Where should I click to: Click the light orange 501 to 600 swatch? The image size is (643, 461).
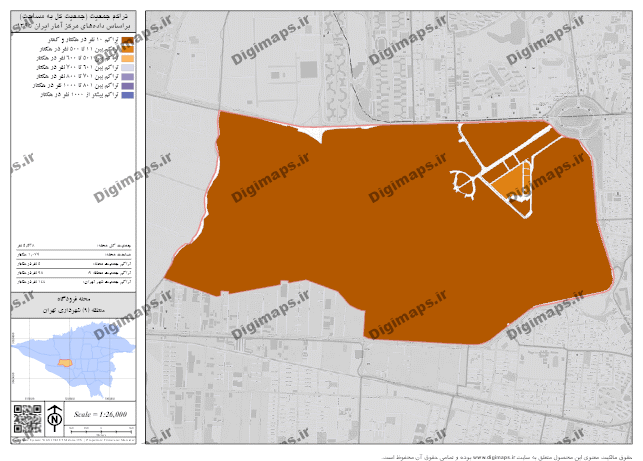point(128,59)
